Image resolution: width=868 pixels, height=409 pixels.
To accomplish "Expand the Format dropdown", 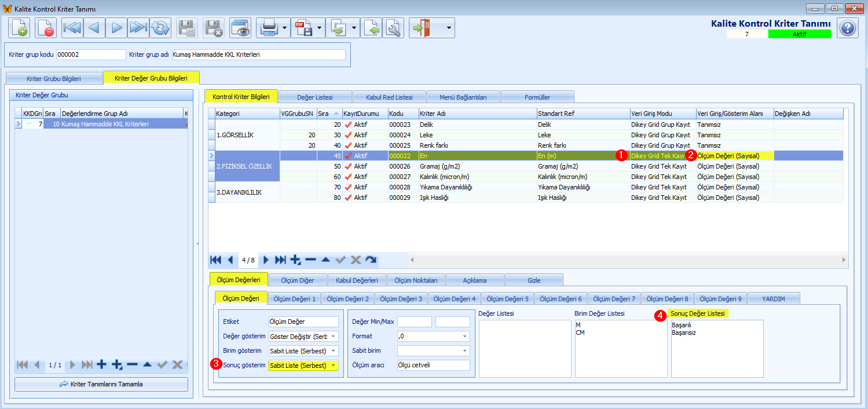I will 464,336.
